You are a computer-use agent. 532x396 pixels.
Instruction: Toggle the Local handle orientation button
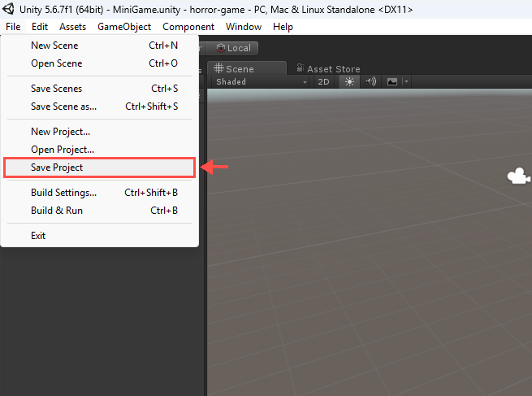233,48
